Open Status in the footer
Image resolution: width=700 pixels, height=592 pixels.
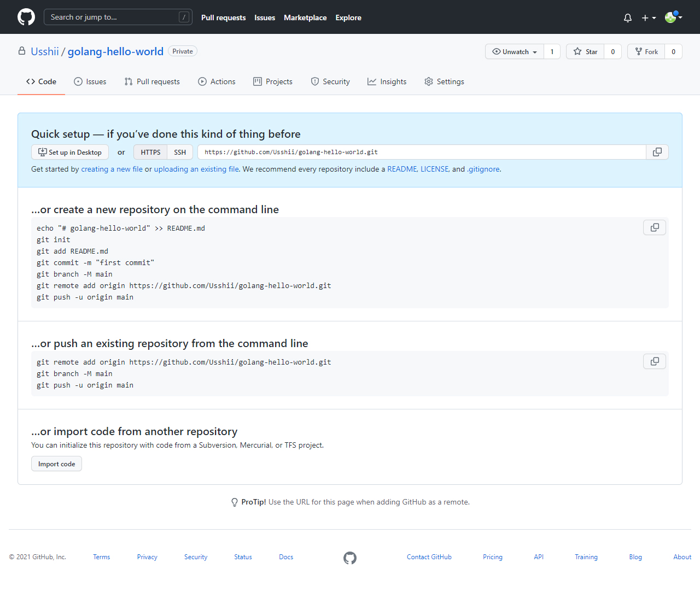pos(243,557)
